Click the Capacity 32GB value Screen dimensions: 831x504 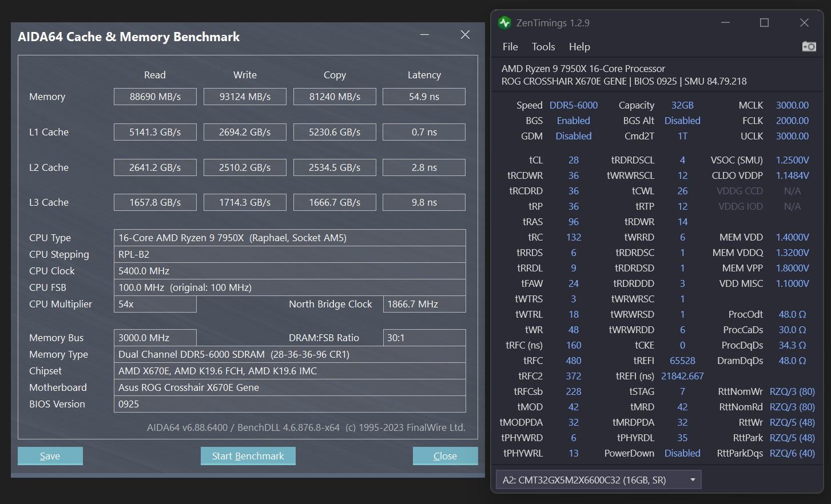[x=682, y=105]
